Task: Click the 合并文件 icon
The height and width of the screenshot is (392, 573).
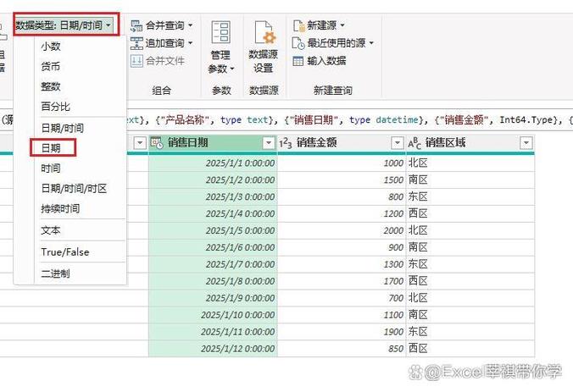Action: pyautogui.click(x=136, y=61)
